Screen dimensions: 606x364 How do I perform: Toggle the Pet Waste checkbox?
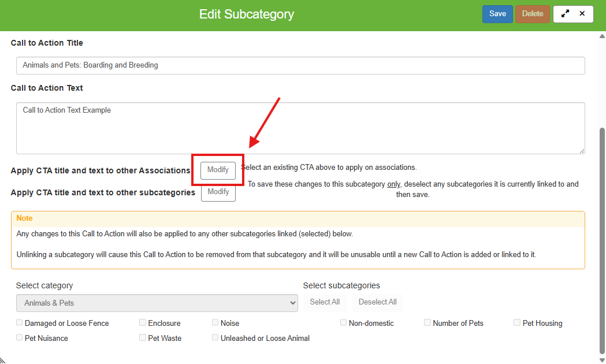tap(143, 338)
